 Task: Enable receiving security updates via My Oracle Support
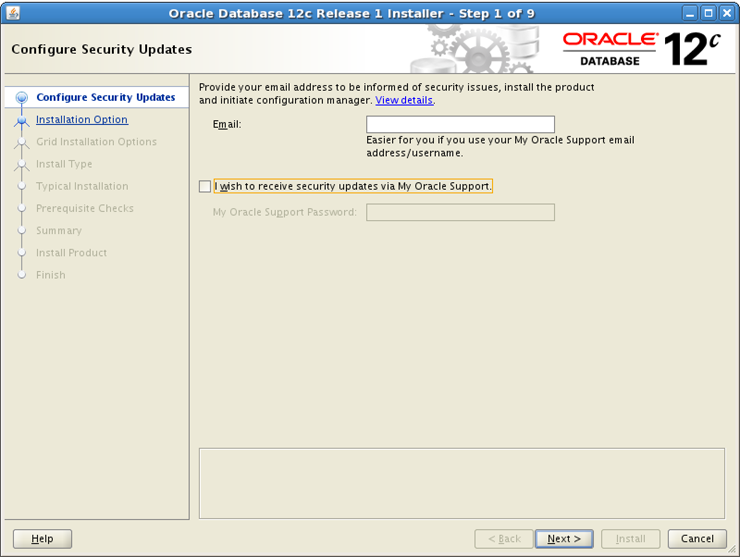click(205, 186)
